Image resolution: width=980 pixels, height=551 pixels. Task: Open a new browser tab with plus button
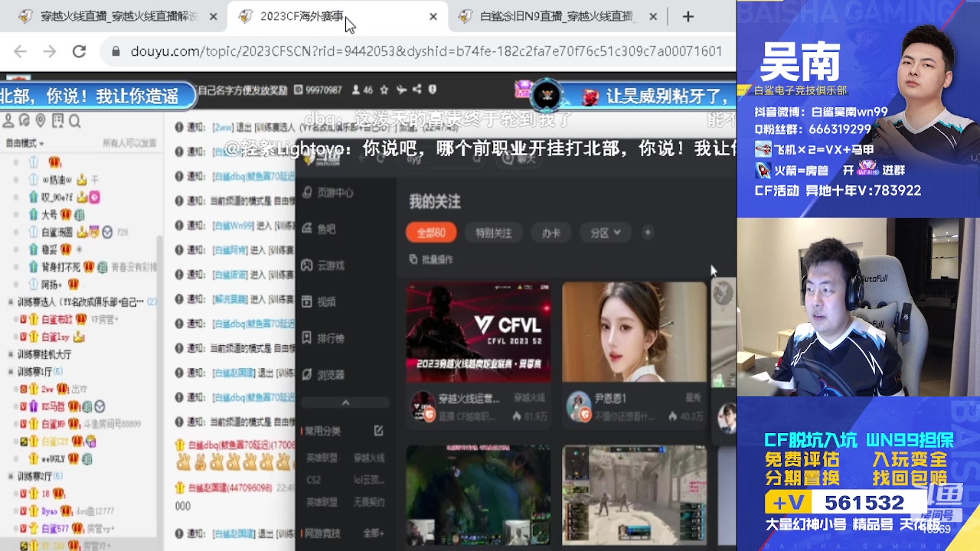coord(688,16)
